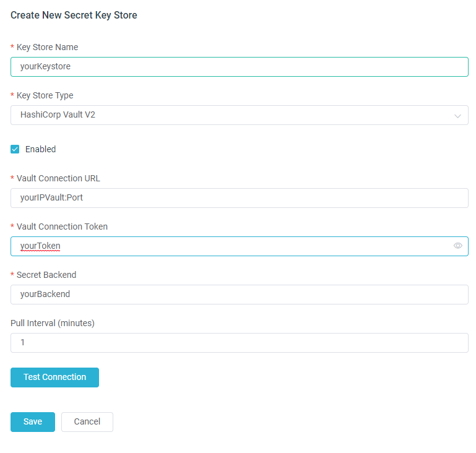Viewport: 476px width, 453px height.
Task: Click the Vault Connection URL label
Action: [x=58, y=178]
